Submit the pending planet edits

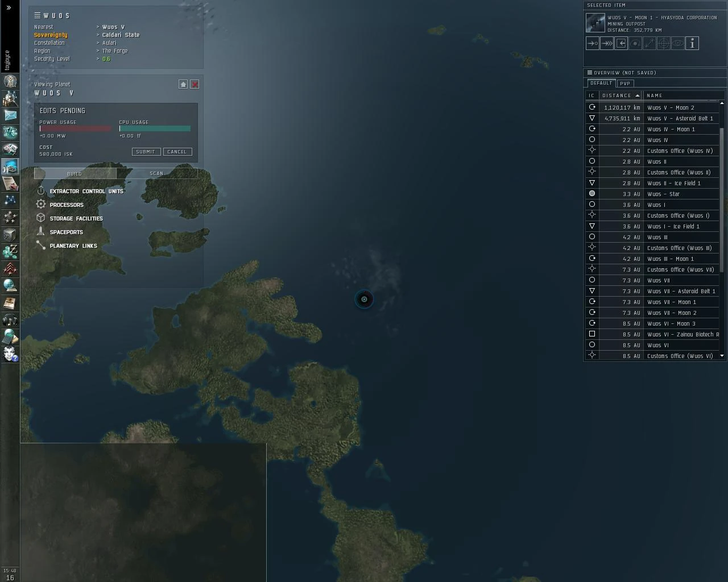coord(146,152)
